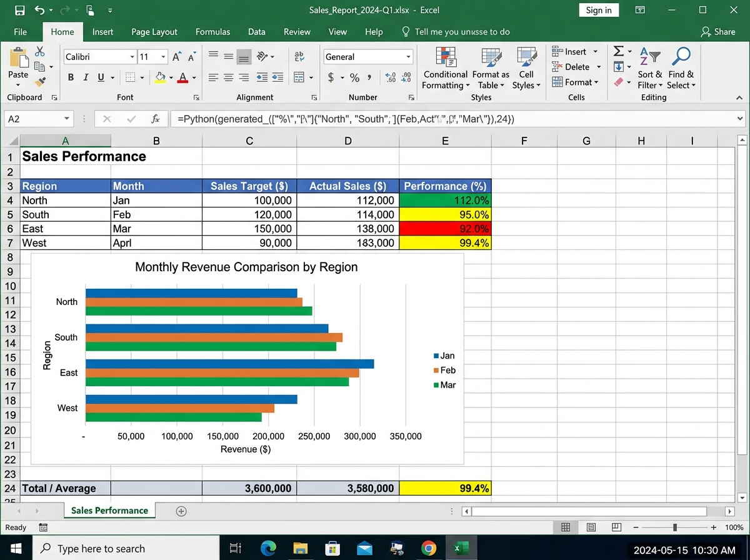Switch to the Formulas tab
Viewport: 750px width, 560px height.
point(212,32)
